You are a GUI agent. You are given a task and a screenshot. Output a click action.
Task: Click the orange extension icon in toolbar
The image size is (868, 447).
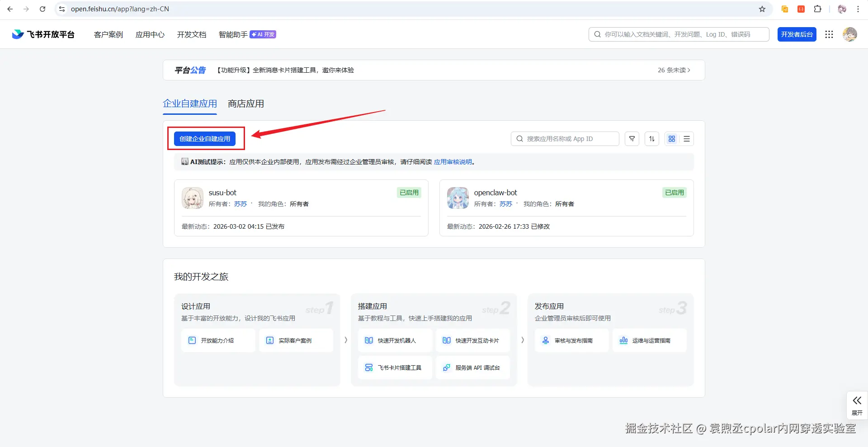point(785,9)
